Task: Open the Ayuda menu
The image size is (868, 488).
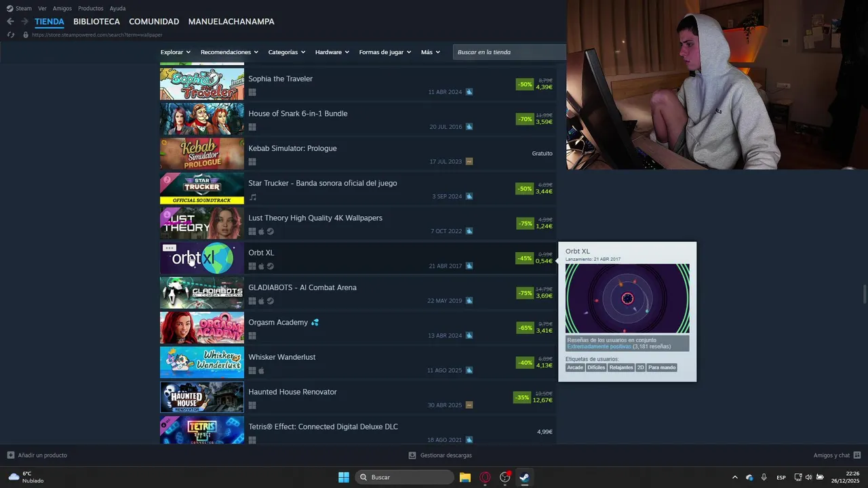Action: click(x=117, y=9)
